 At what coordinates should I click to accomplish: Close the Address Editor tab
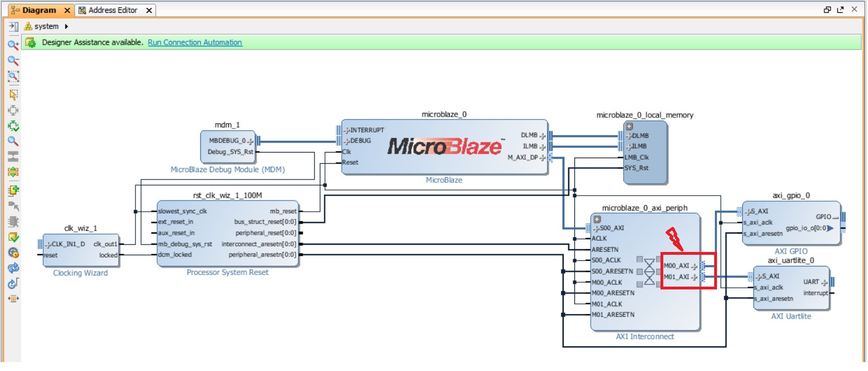click(149, 10)
